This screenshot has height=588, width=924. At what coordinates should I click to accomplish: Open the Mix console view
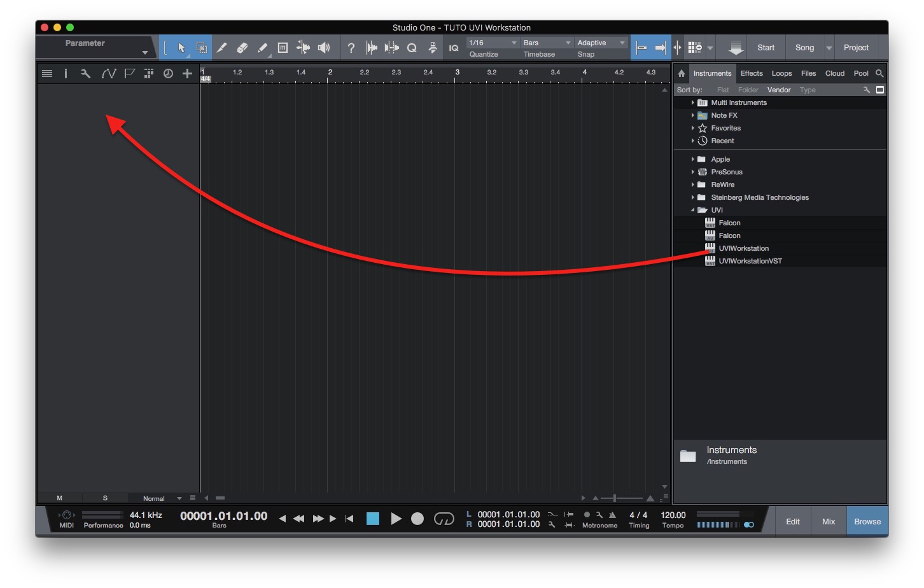click(x=829, y=521)
